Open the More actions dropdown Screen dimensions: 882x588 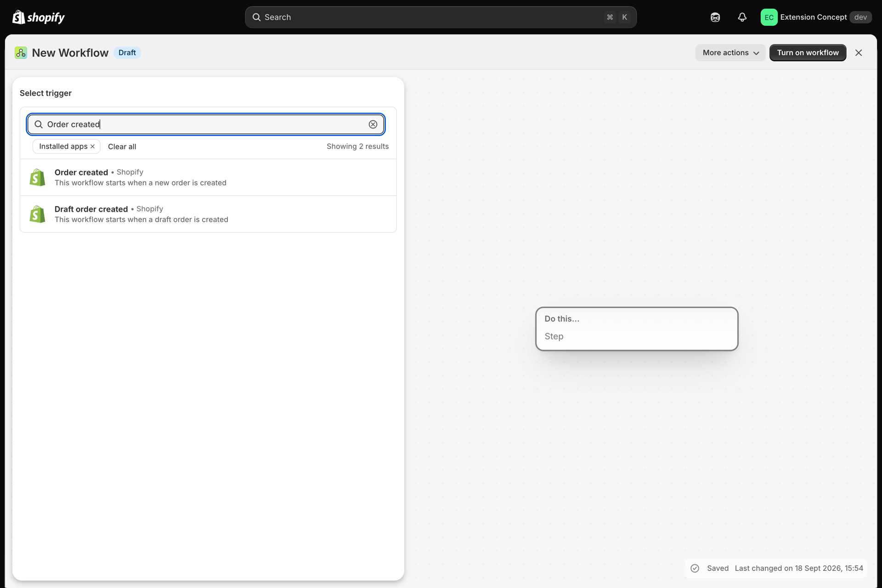(730, 53)
